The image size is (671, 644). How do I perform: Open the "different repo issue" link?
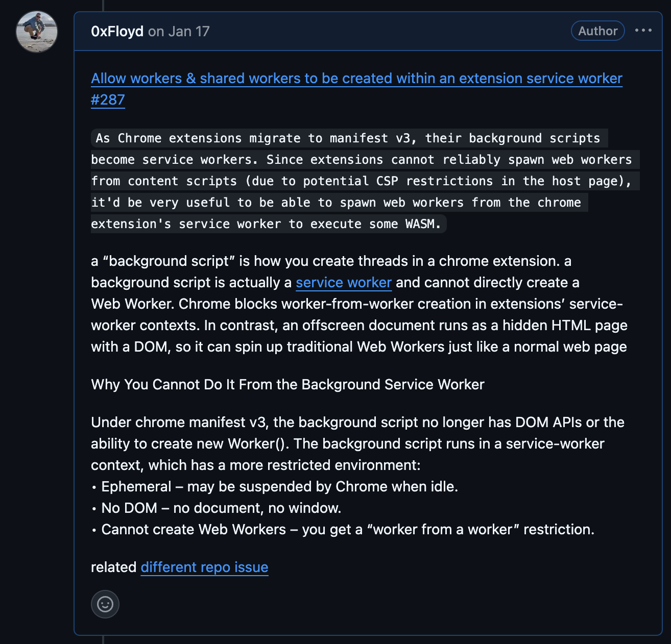[204, 567]
